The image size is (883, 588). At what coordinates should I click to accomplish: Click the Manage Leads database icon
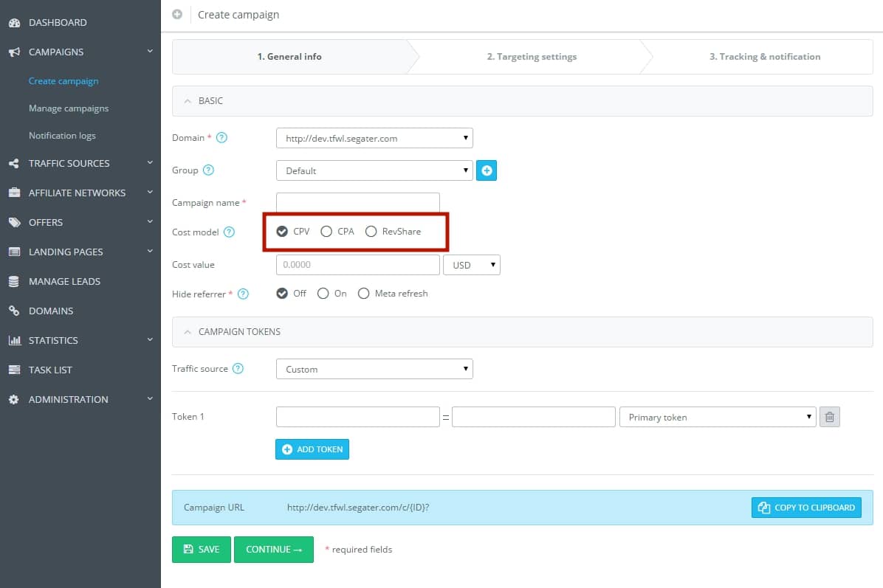(14, 281)
